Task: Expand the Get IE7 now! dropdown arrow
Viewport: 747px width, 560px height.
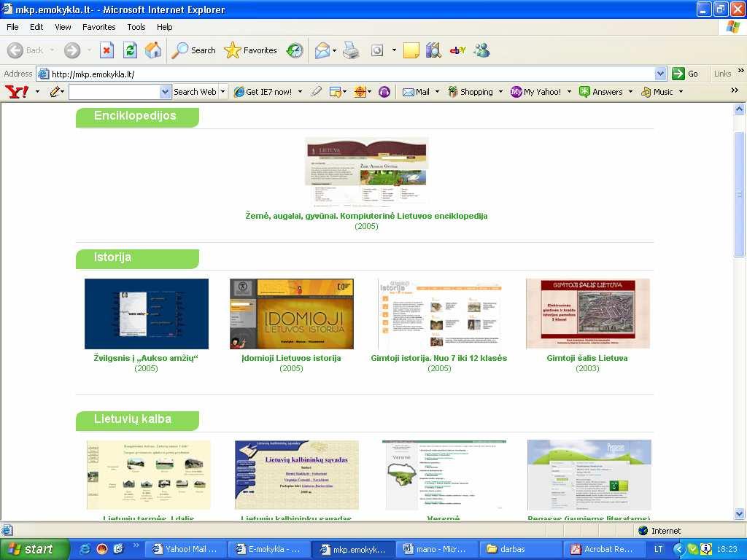Action: [x=300, y=92]
